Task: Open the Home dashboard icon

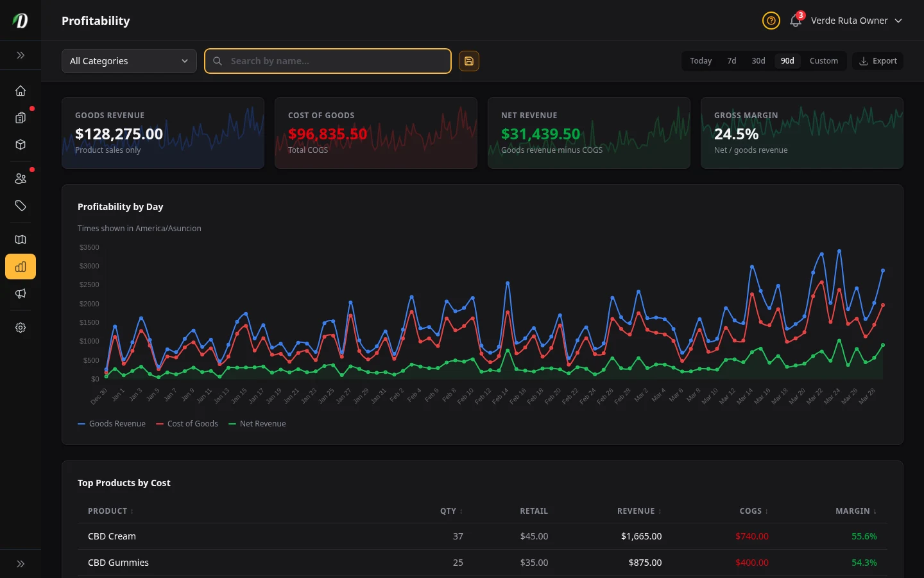Action: click(x=21, y=91)
